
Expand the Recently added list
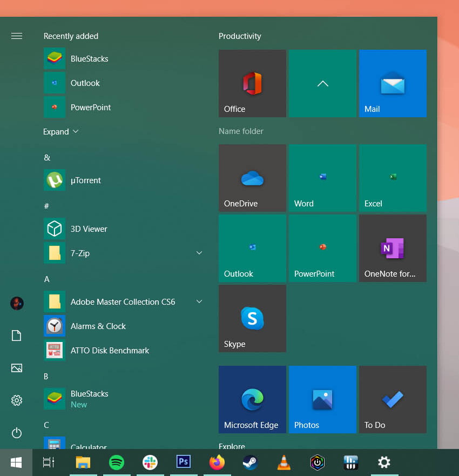(61, 131)
